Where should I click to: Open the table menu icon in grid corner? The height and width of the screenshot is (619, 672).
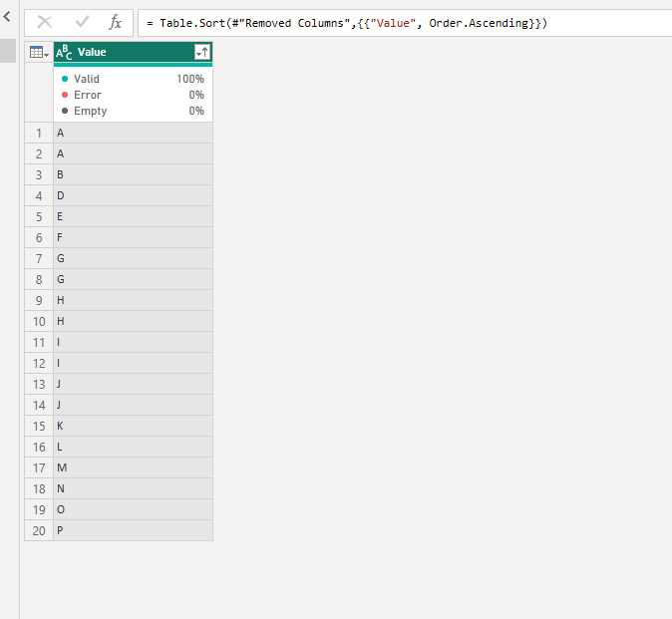(39, 52)
